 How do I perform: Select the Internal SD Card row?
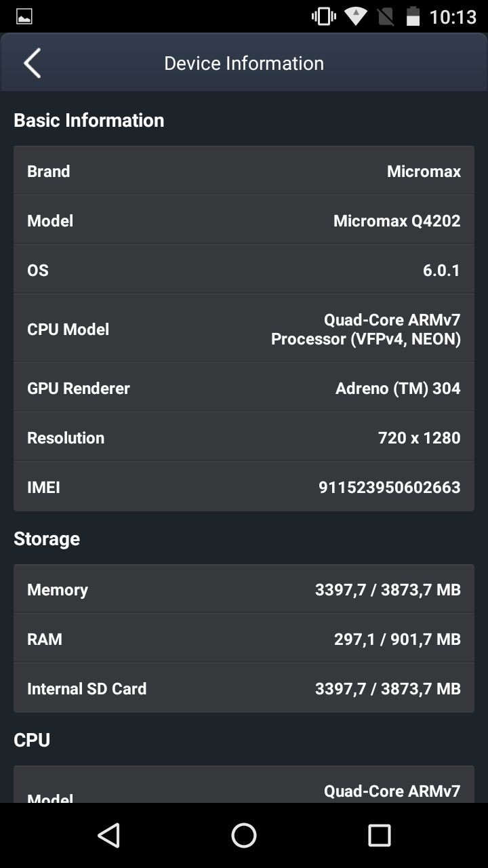point(244,688)
